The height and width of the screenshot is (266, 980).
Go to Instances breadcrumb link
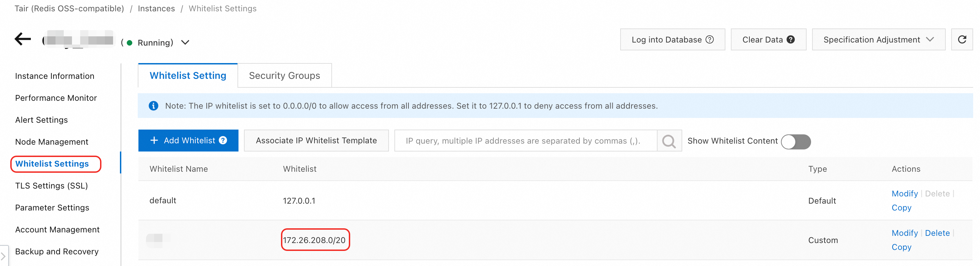tap(156, 8)
